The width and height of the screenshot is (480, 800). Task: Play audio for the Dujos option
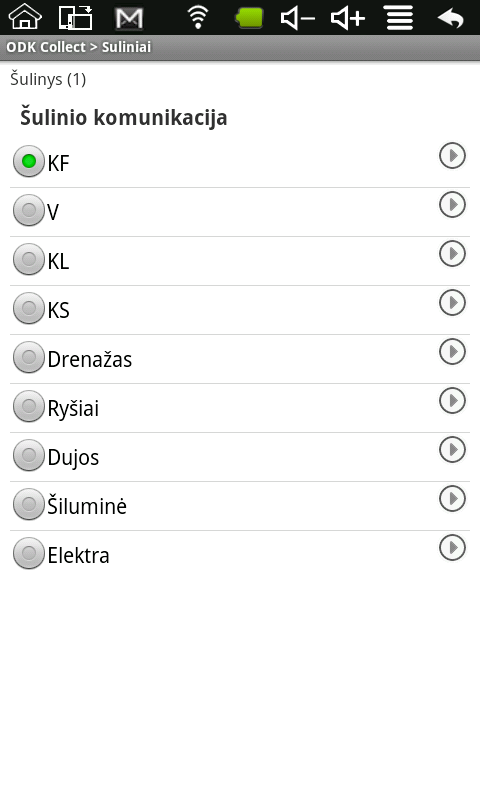tap(452, 449)
